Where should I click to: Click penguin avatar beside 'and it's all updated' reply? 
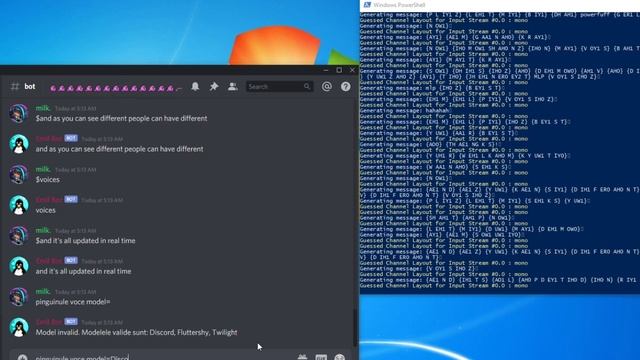point(19,266)
